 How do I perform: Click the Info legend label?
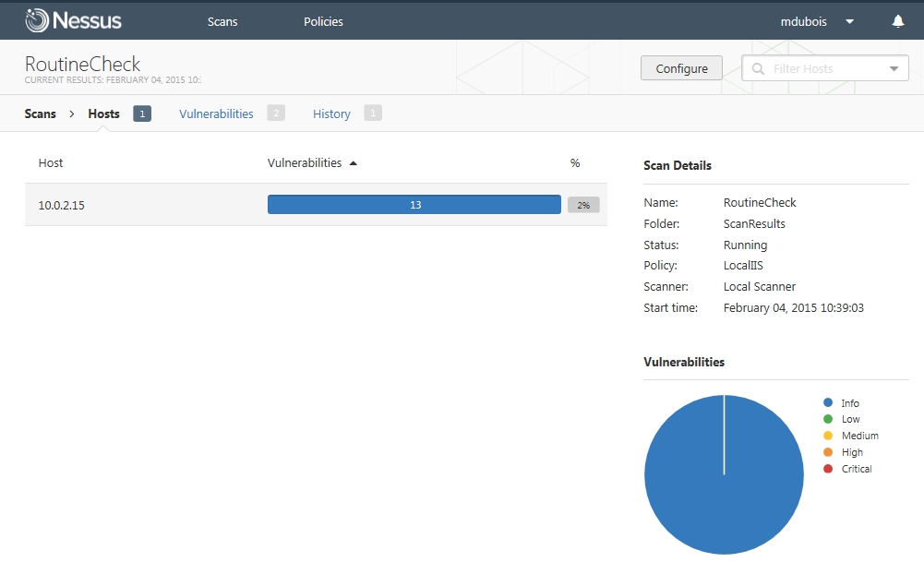pos(850,403)
